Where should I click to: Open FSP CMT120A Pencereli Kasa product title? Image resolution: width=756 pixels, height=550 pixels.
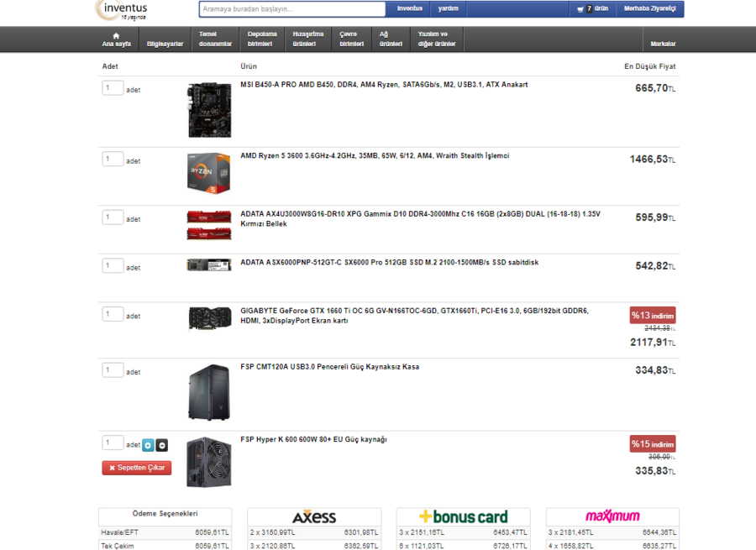pos(330,367)
